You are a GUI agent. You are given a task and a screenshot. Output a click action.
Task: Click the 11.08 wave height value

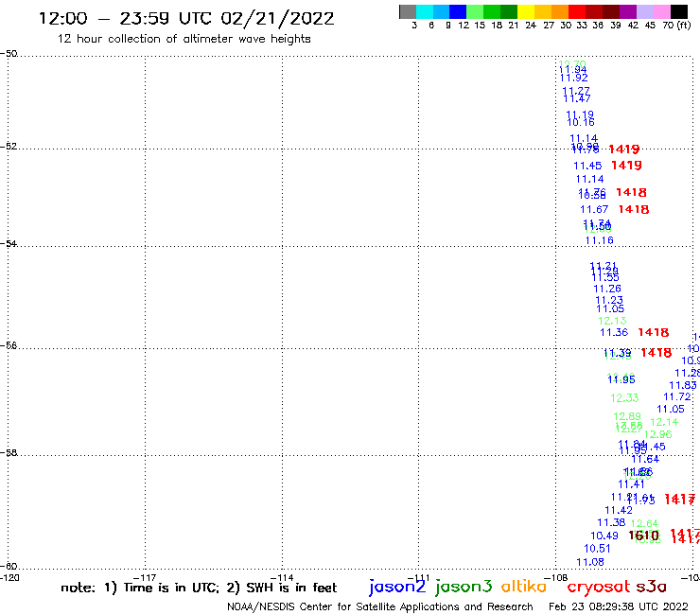point(590,562)
